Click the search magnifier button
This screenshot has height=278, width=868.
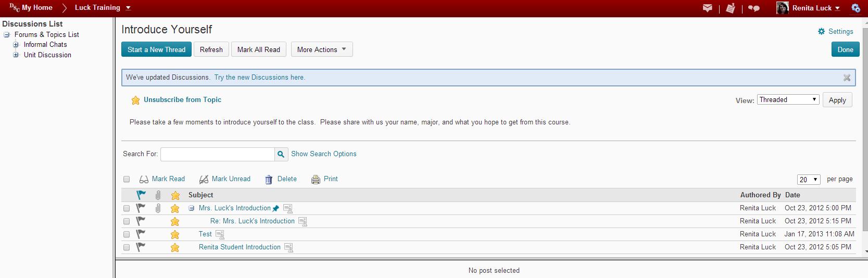[281, 154]
